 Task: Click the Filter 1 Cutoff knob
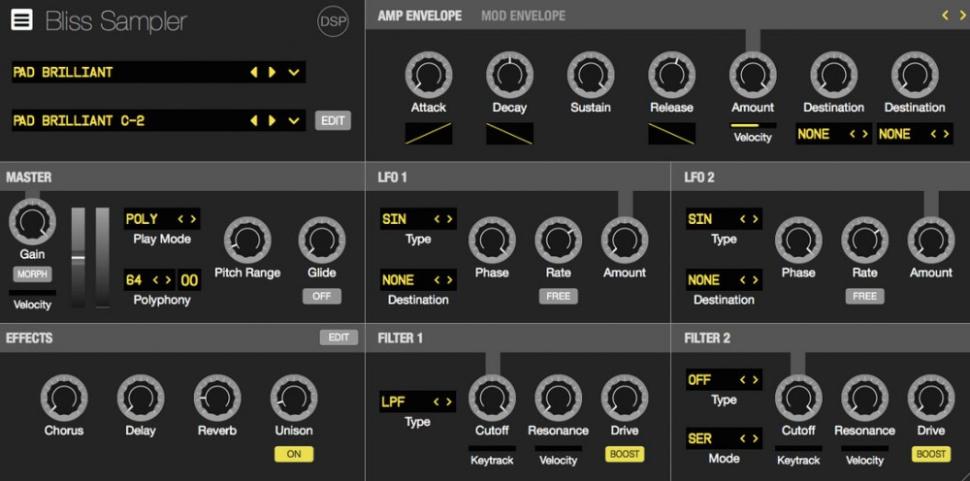492,398
